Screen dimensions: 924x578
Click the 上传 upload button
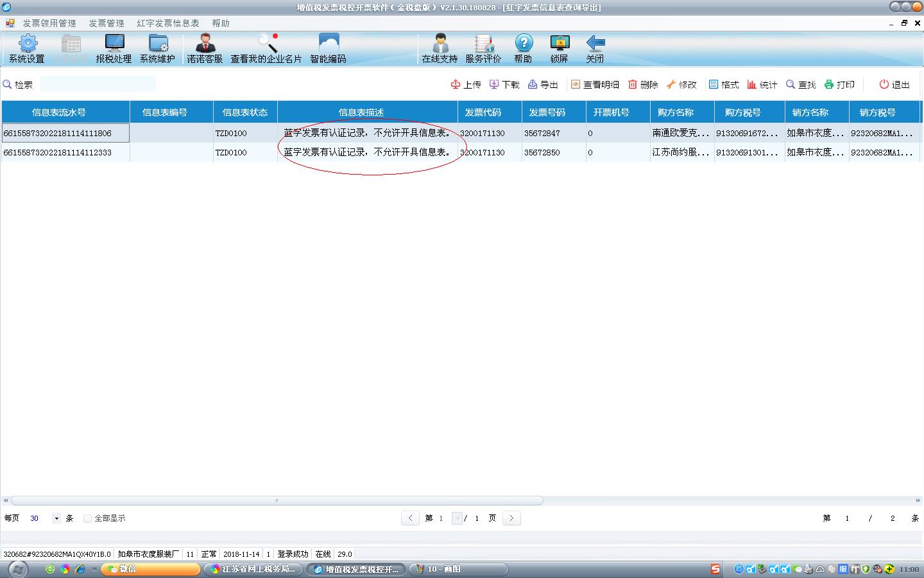pyautogui.click(x=466, y=85)
